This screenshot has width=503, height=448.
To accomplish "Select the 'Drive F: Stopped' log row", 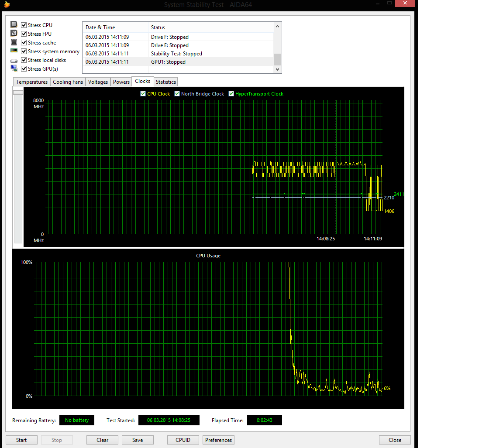I will click(x=178, y=37).
